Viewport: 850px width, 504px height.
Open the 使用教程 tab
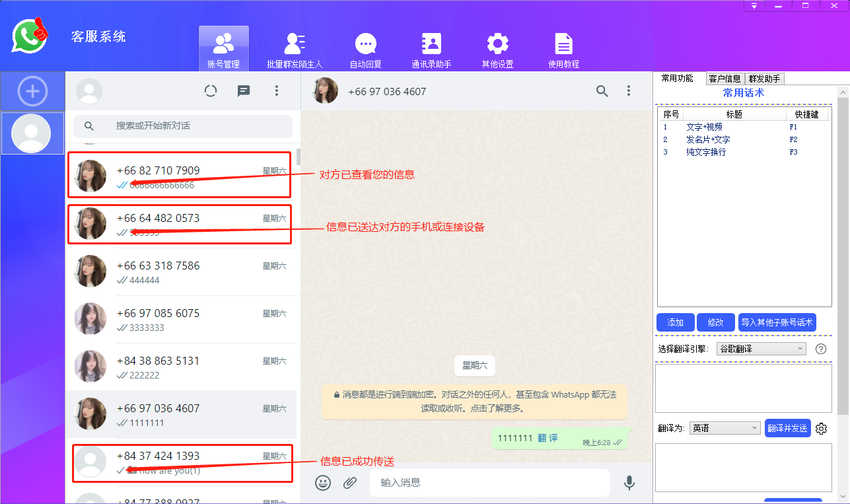563,50
